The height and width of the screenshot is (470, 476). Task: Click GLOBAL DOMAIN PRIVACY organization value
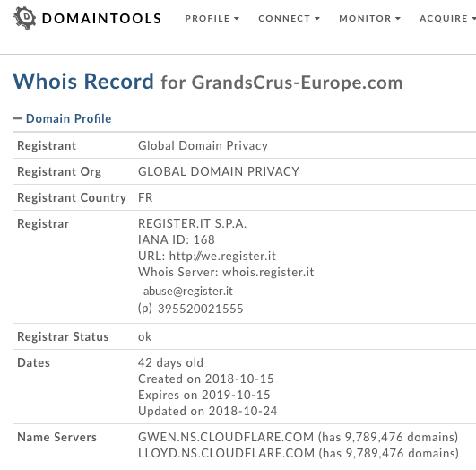pos(219,171)
